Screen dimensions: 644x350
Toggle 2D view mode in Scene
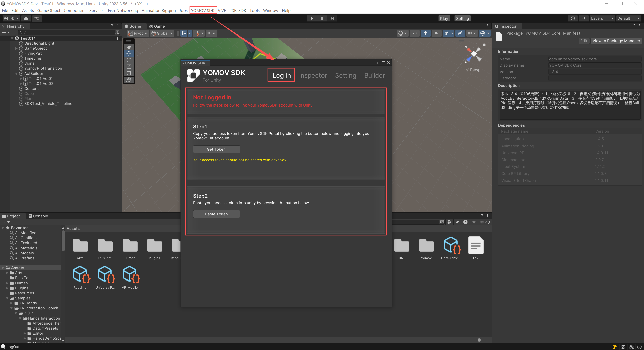click(x=414, y=33)
